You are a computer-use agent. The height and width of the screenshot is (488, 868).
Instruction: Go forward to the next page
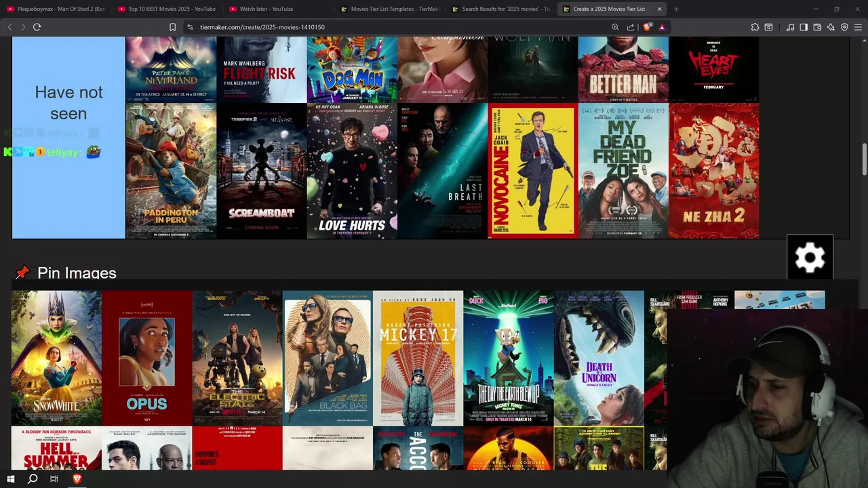coord(23,27)
